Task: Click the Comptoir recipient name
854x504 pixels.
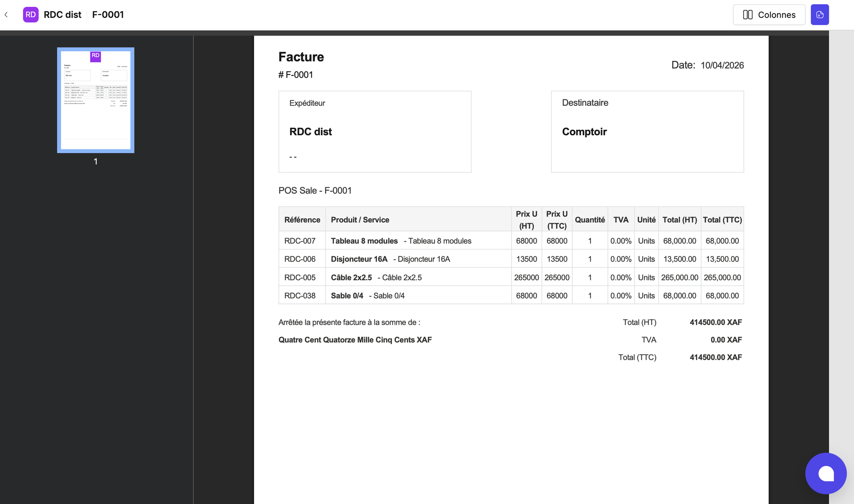Action: [584, 132]
